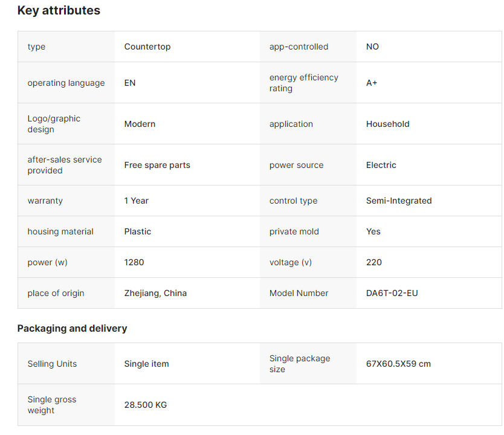The width and height of the screenshot is (504, 435).
Task: Click the DA6T-02-EU model number
Action: click(392, 293)
